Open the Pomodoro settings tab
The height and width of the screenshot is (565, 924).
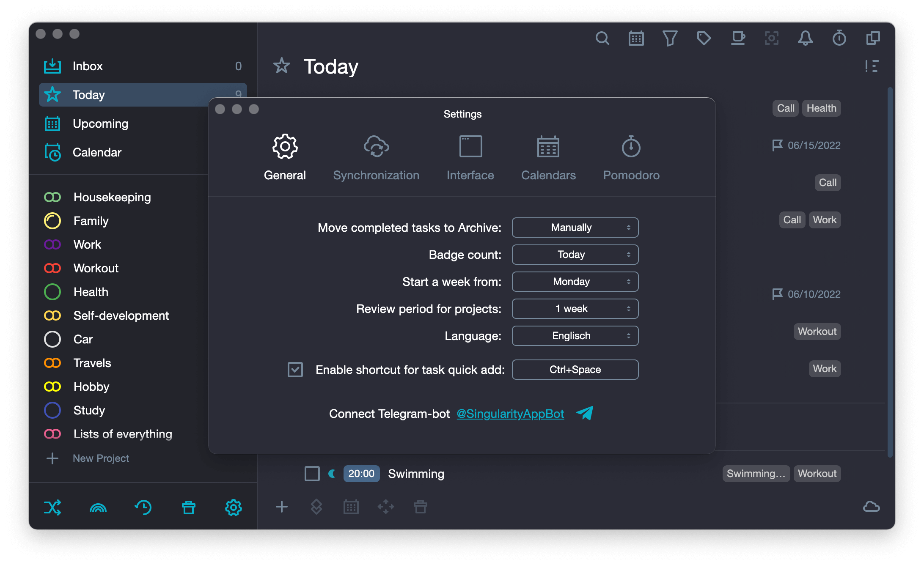pyautogui.click(x=631, y=158)
